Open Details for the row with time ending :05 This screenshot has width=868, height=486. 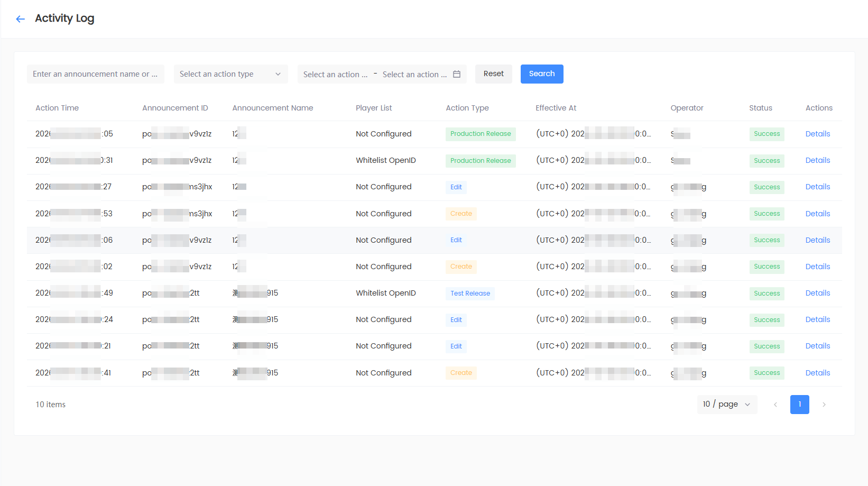(818, 134)
